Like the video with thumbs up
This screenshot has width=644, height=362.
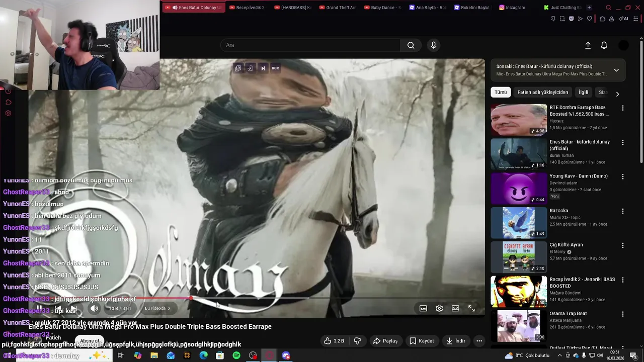335,341
